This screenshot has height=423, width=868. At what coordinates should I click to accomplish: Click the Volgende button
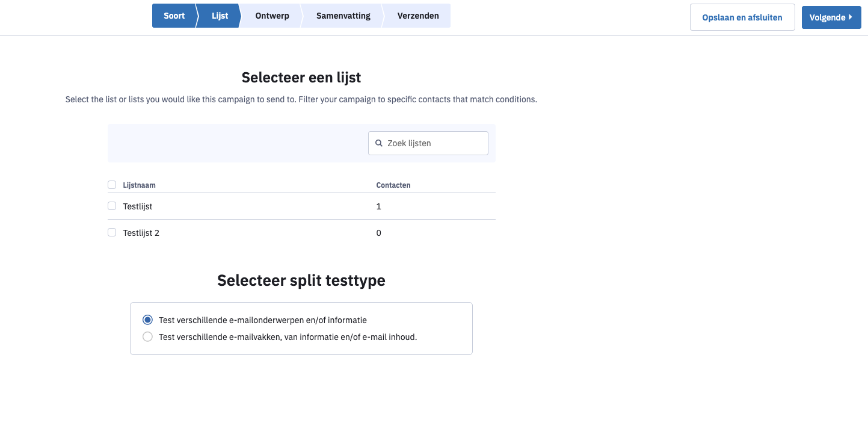(831, 17)
